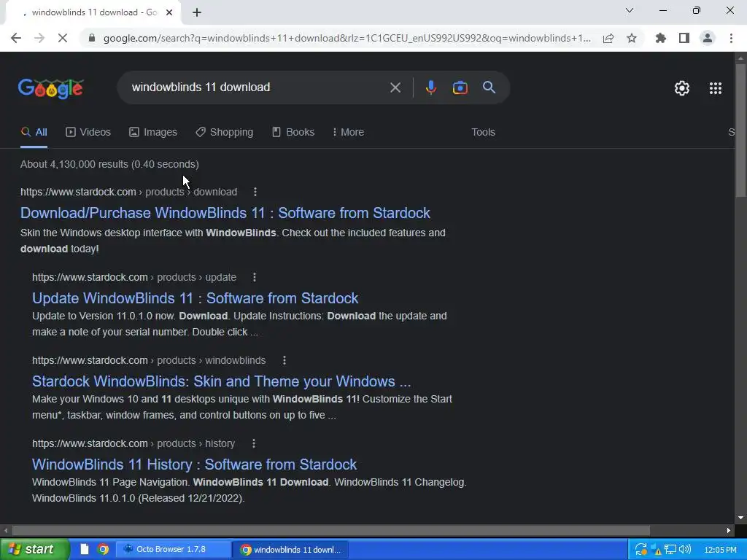This screenshot has height=560, width=747.
Task: Close the windowblinds 11 download tab
Action: click(169, 13)
